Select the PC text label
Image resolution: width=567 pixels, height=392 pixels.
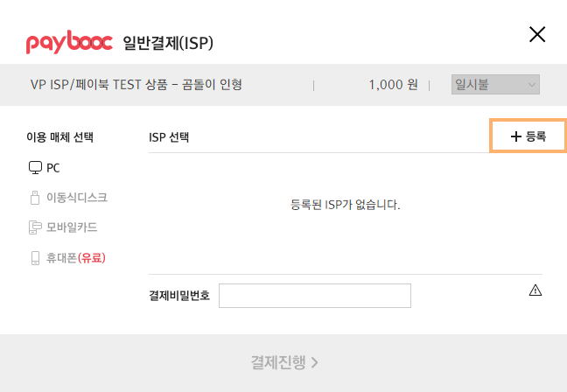(x=53, y=168)
